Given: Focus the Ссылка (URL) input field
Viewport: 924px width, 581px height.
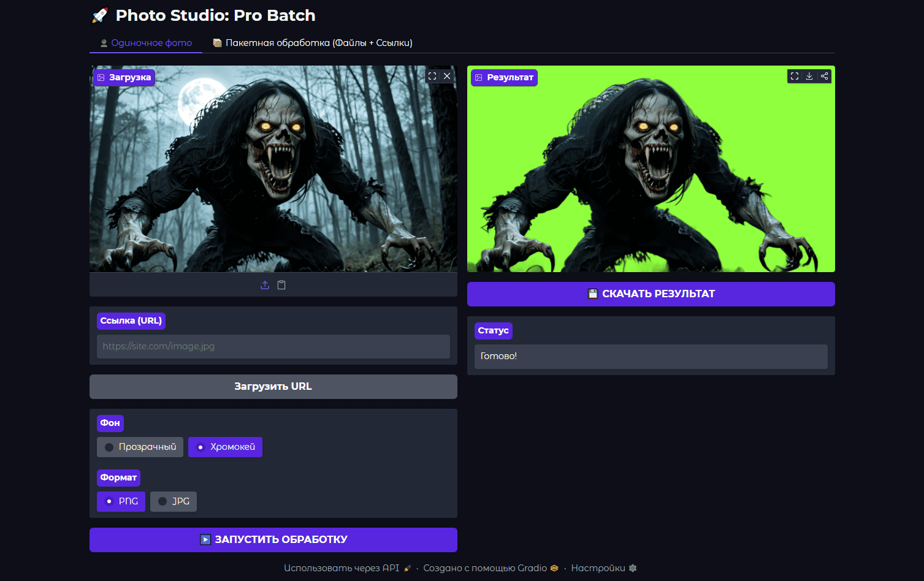Looking at the screenshot, I should 273,346.
